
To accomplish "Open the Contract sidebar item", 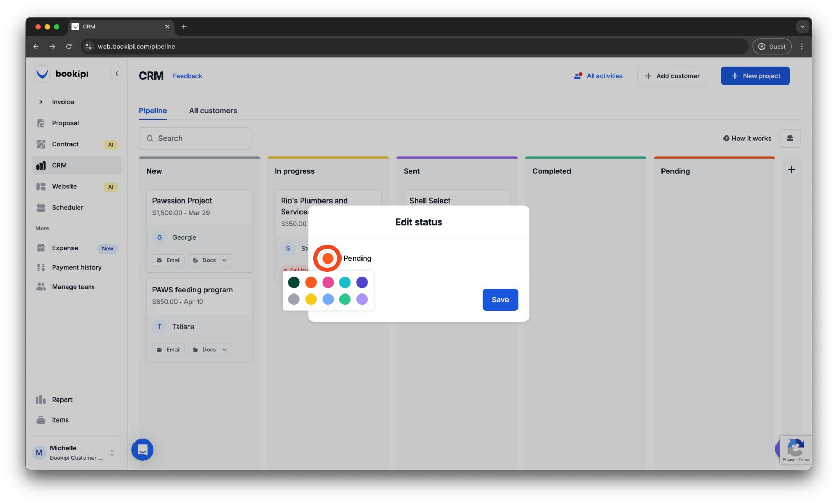I will click(77, 144).
